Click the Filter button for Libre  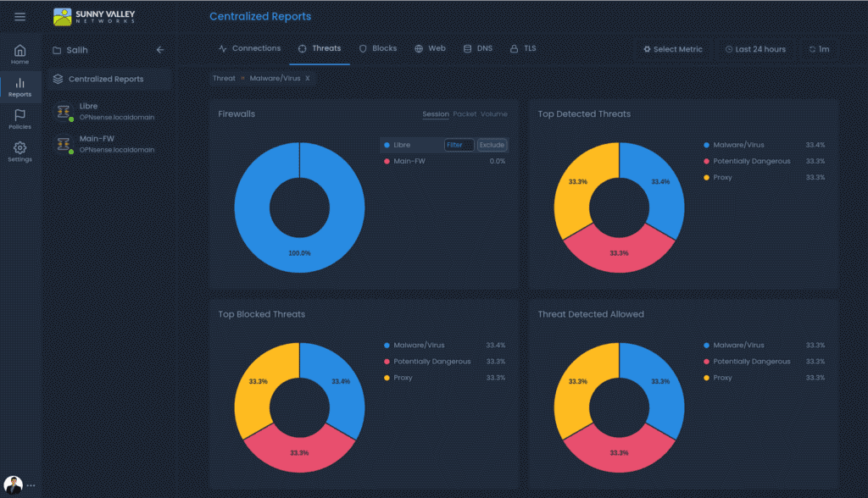459,144
